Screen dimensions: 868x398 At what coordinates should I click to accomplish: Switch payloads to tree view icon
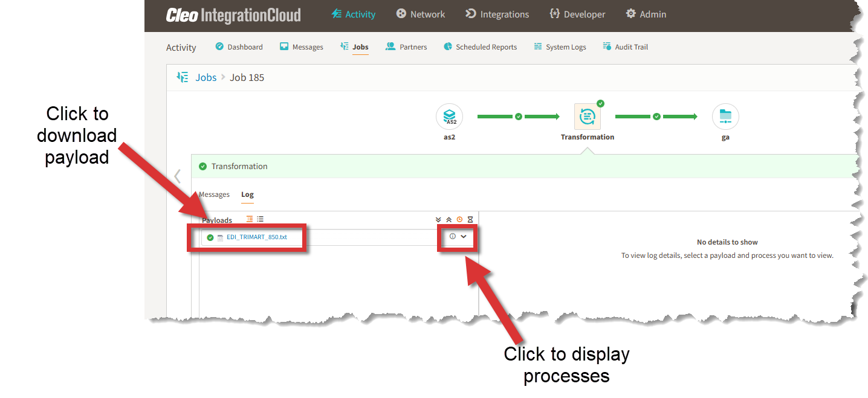click(250, 219)
